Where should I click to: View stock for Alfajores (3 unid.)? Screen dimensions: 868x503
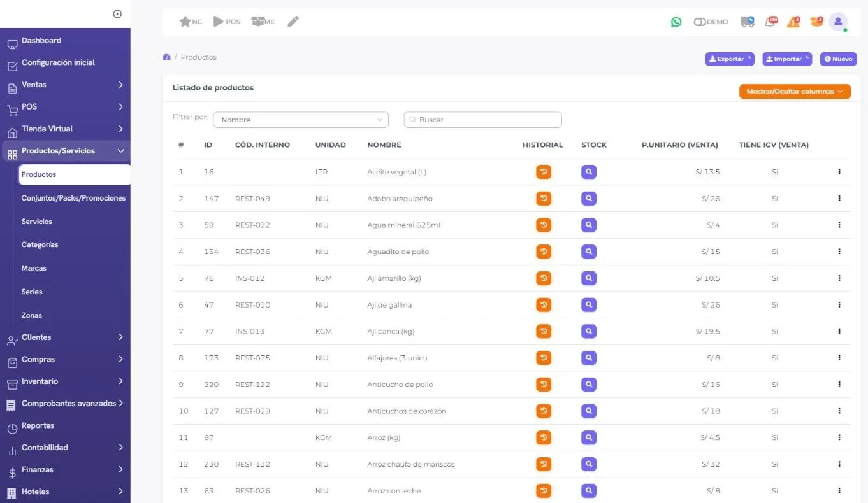[x=589, y=358]
